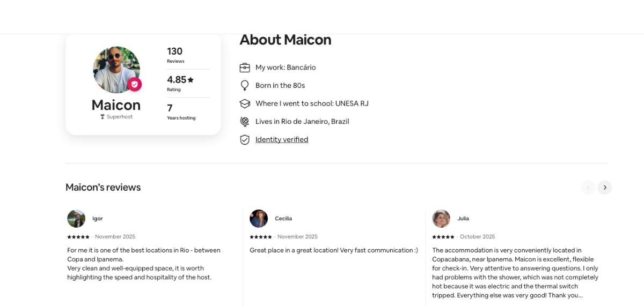Click the Superhost medal icon
Image resolution: width=644 pixels, height=306 pixels.
tap(103, 117)
